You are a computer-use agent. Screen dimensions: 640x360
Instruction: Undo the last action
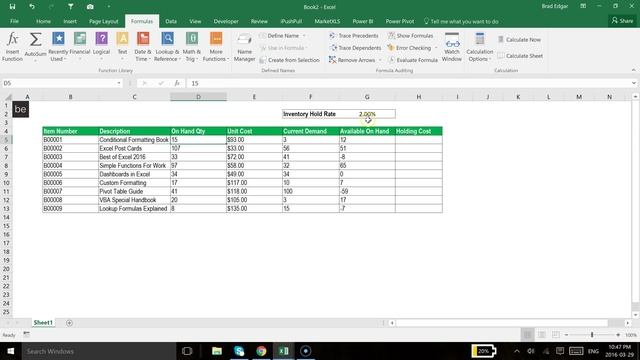(x=31, y=7)
